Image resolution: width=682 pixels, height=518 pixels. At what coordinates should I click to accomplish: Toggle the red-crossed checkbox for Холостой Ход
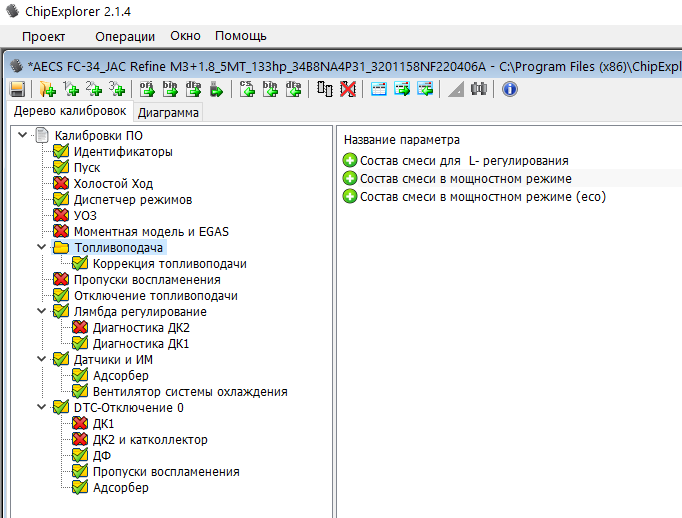(62, 184)
